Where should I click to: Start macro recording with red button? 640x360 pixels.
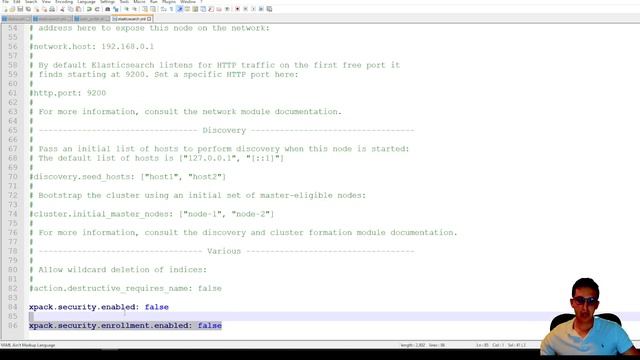[237, 9]
